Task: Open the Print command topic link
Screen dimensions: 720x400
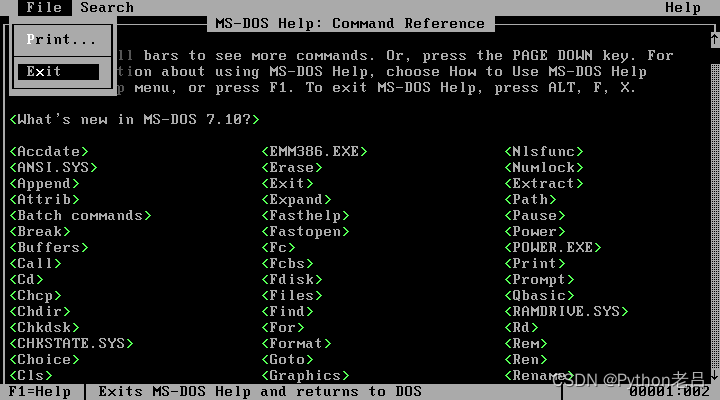Action: pos(535,264)
